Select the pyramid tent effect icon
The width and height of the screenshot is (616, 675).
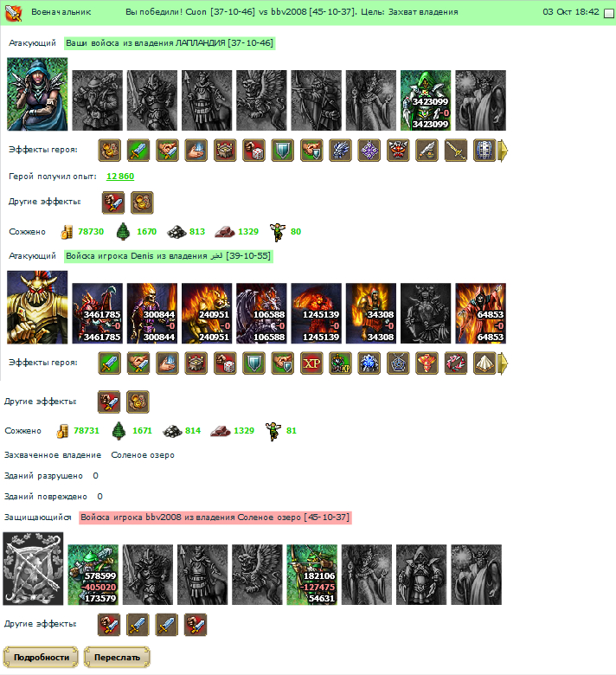(484, 363)
